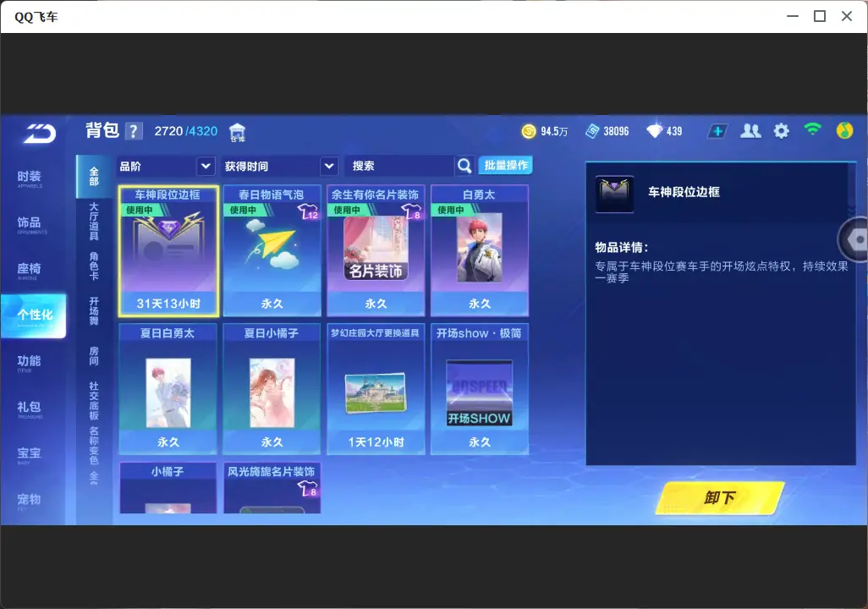Select the 开场舞 sub-tab
Screen dimensions: 868x609
click(x=94, y=310)
